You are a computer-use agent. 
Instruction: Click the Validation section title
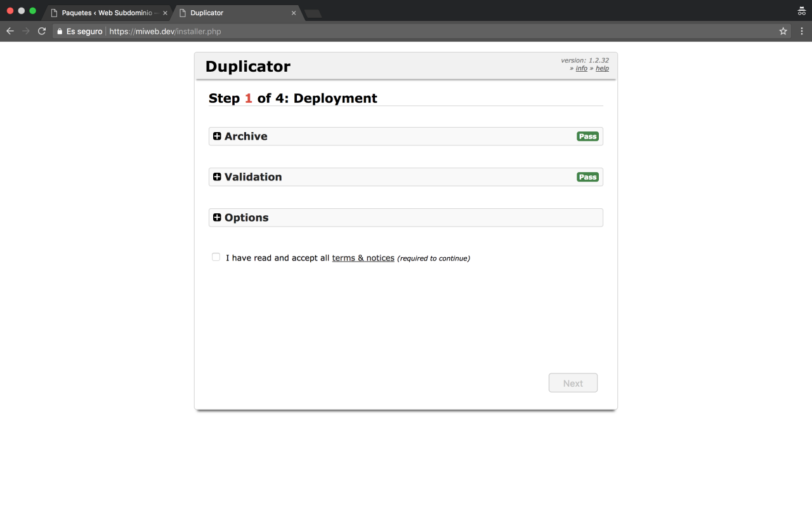(x=253, y=177)
